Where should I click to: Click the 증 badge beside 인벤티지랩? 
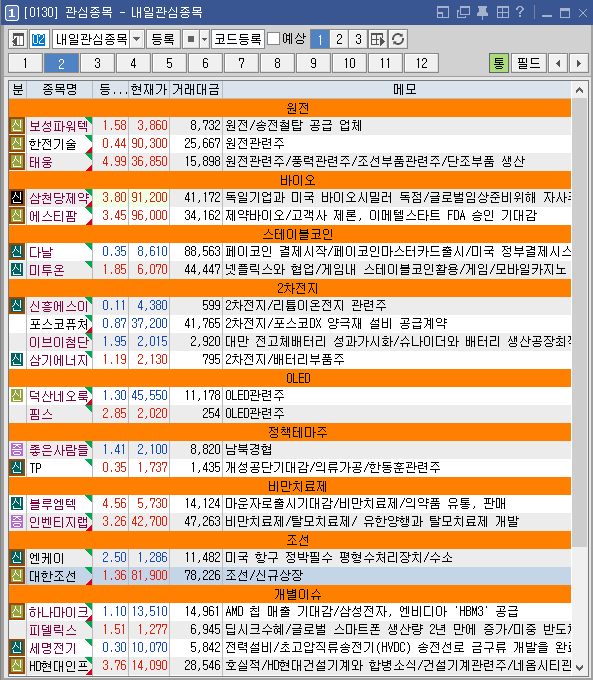[x=17, y=521]
